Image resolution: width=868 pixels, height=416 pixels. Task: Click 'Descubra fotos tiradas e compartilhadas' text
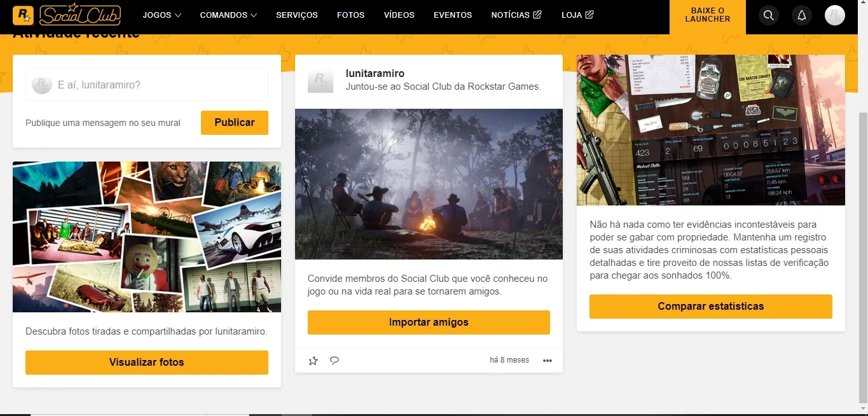coord(146,331)
